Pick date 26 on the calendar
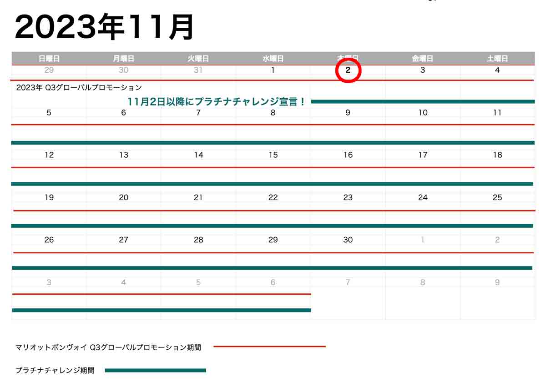Screen dimensions: 546x392 click(x=49, y=240)
